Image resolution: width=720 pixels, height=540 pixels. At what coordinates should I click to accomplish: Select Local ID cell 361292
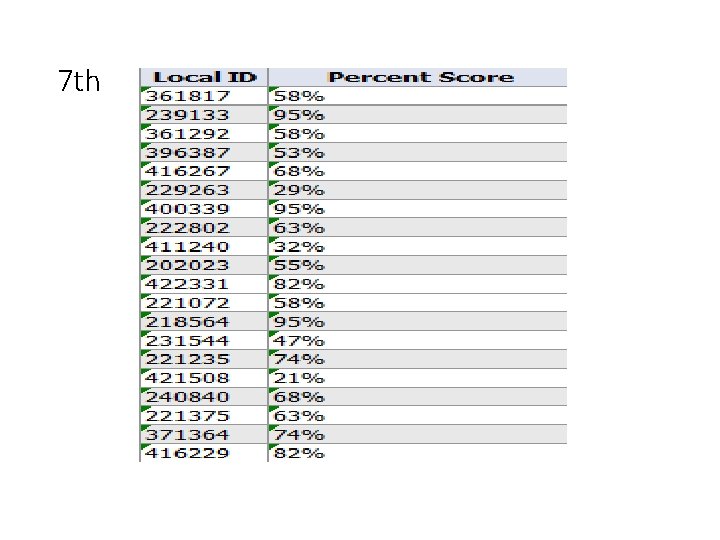click(x=204, y=134)
